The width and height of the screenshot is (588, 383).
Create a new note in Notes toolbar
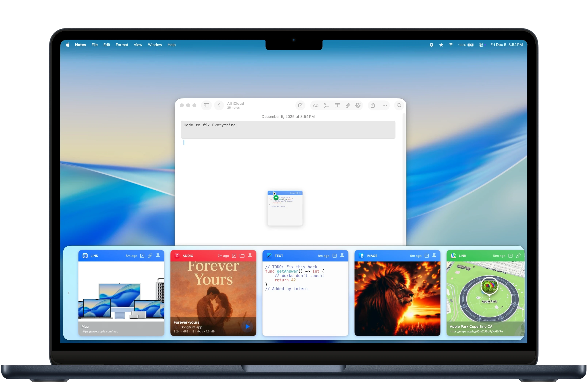click(x=300, y=105)
